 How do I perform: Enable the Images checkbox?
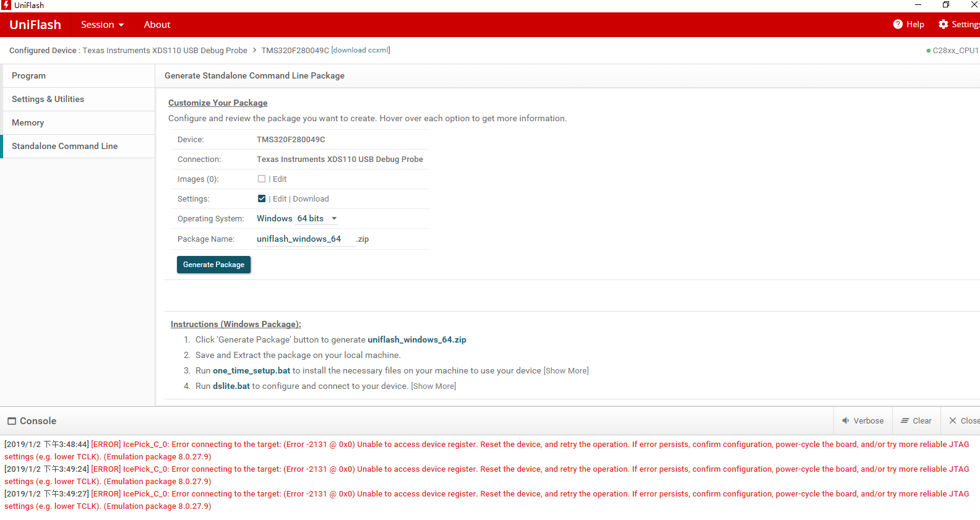pyautogui.click(x=262, y=179)
